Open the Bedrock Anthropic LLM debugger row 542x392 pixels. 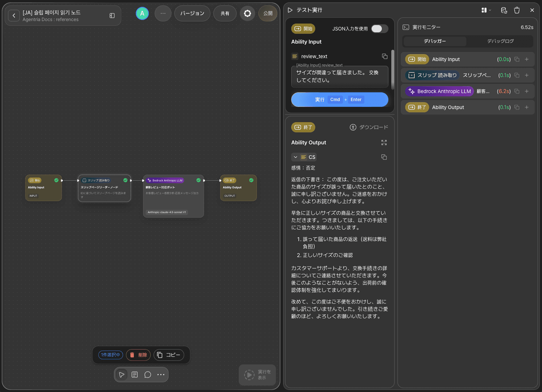(x=468, y=91)
